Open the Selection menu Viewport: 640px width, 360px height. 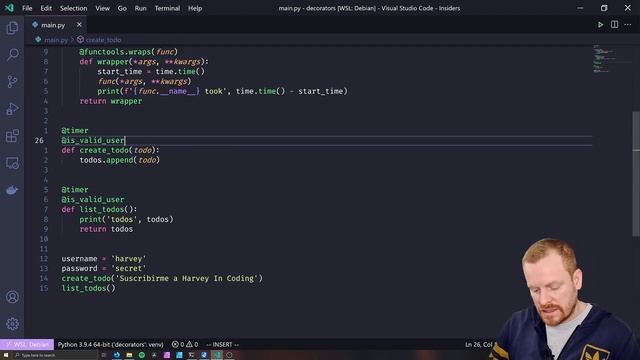click(73, 8)
